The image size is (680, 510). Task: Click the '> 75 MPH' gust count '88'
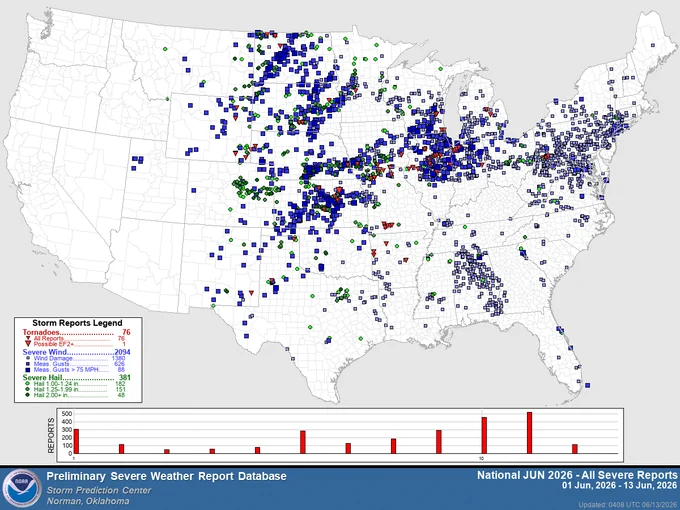(121, 370)
